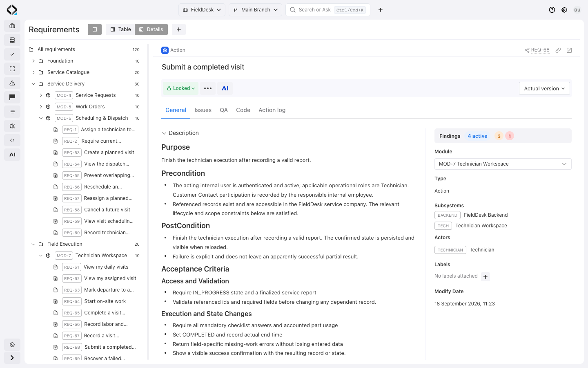Open the bug icon in left sidebar
Image resolution: width=588 pixels, height=368 pixels.
[x=12, y=126]
